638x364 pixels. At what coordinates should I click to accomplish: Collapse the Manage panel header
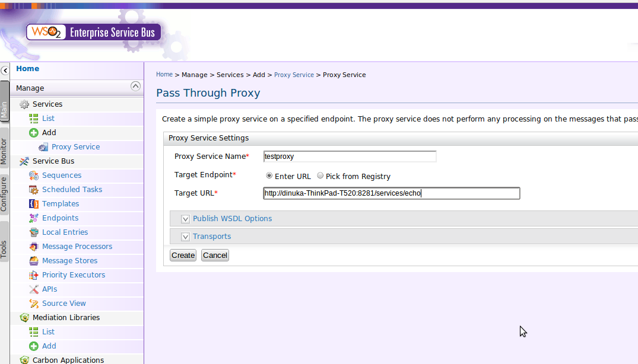coord(136,87)
